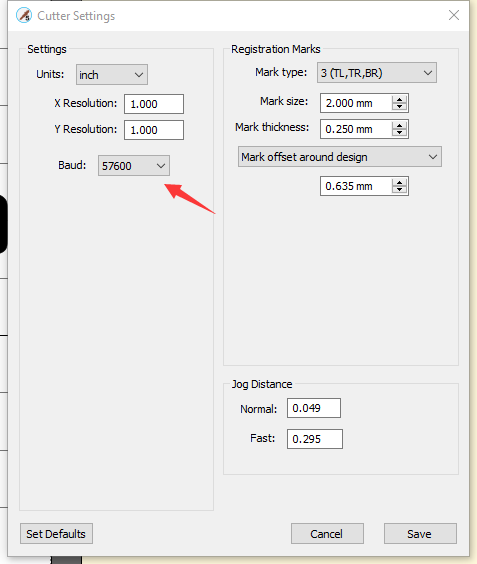The height and width of the screenshot is (564, 477).
Task: Save the cutter settings
Action: 421,534
